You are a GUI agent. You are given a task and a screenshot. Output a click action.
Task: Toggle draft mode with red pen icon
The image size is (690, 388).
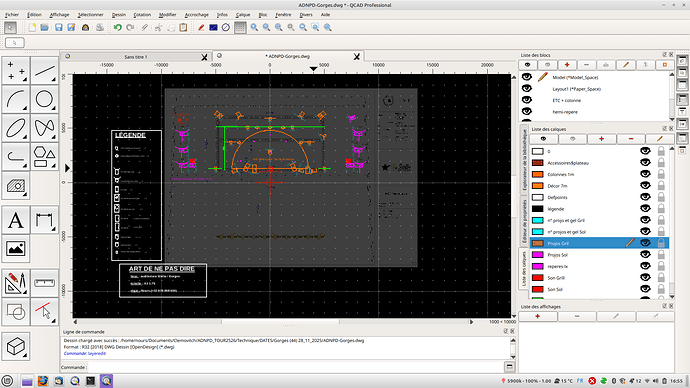pyautogui.click(x=201, y=27)
